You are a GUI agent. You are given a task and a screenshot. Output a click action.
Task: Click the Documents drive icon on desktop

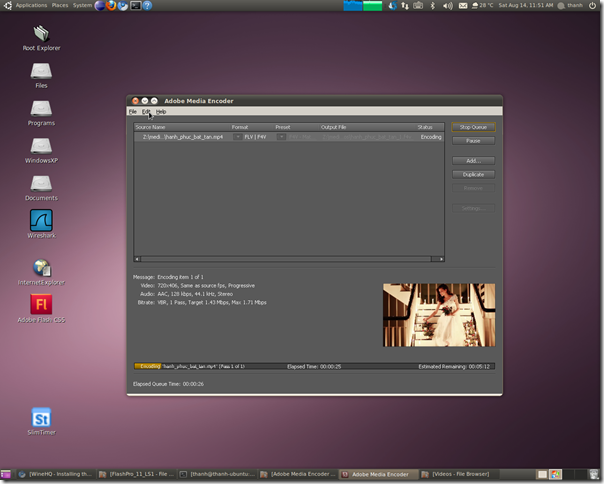[x=41, y=184]
